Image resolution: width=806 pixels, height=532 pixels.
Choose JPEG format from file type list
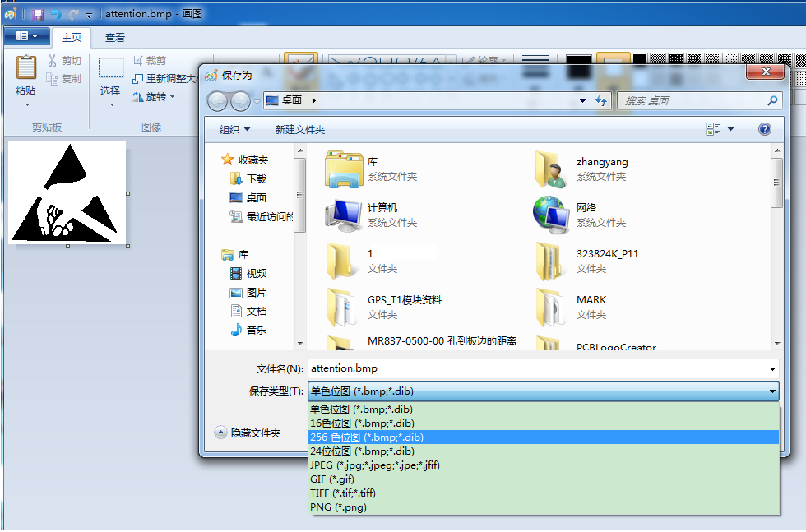click(374, 465)
